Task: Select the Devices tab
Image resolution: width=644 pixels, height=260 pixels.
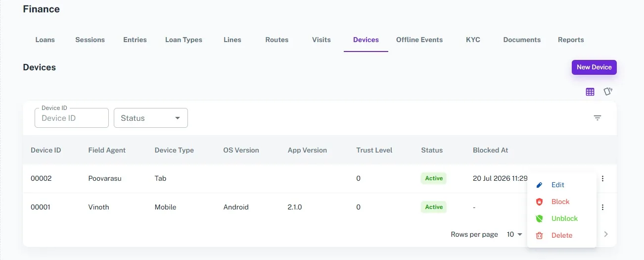Action: coord(366,40)
